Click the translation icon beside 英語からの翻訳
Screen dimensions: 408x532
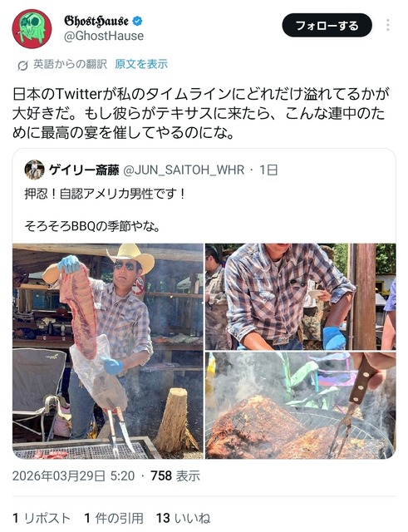tap(22, 65)
